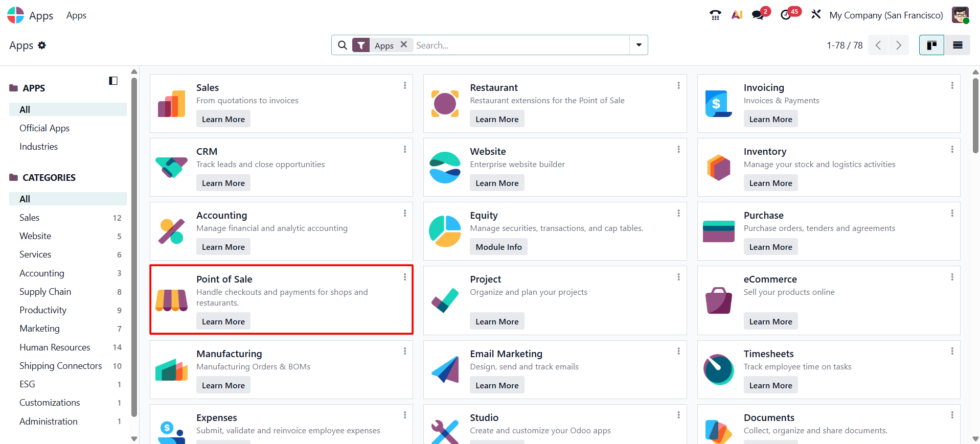Open the Invoicing card kebab menu
This screenshot has width=980, height=444.
(x=952, y=85)
